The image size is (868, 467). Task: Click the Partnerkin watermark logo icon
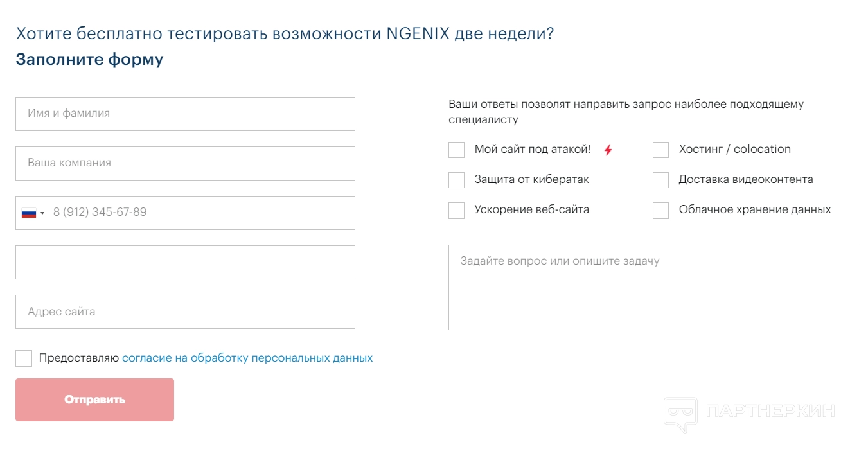(x=680, y=413)
